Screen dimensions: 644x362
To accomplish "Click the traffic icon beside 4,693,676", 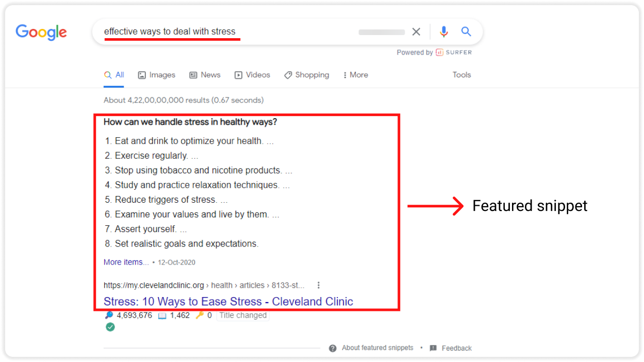I will click(x=109, y=315).
